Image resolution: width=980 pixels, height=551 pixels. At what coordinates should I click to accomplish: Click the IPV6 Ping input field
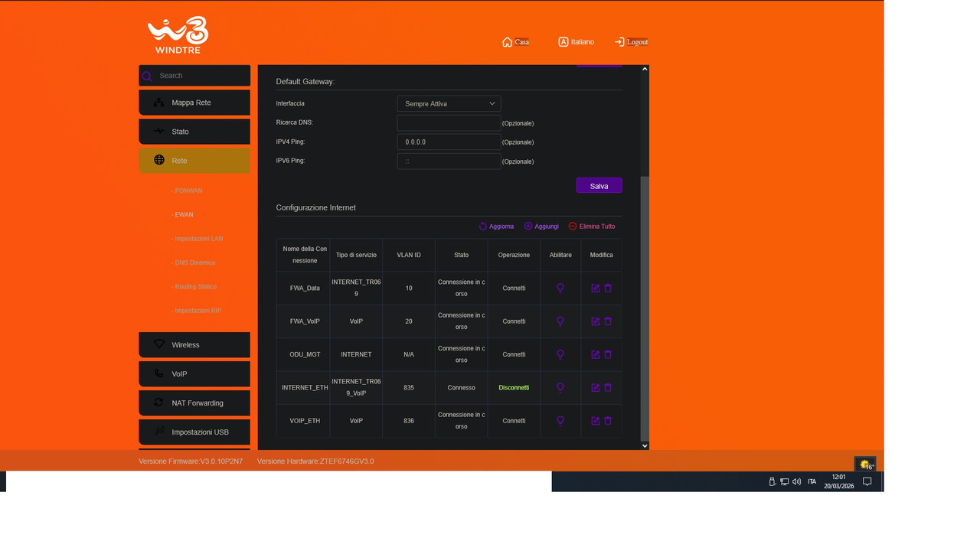click(449, 161)
